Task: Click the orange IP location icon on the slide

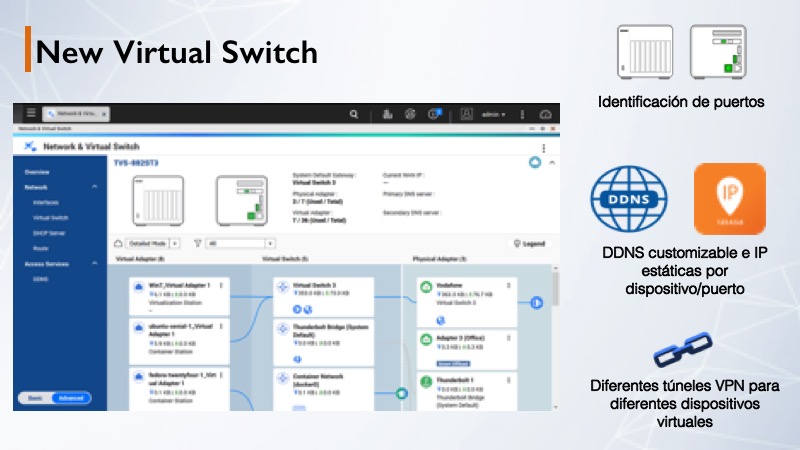Action: pyautogui.click(x=730, y=199)
